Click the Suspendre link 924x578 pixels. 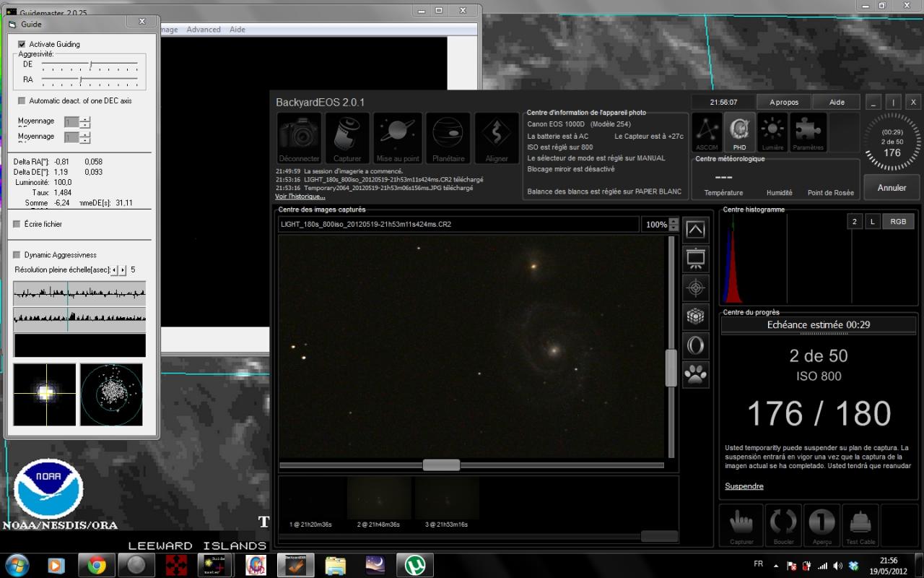tap(744, 486)
